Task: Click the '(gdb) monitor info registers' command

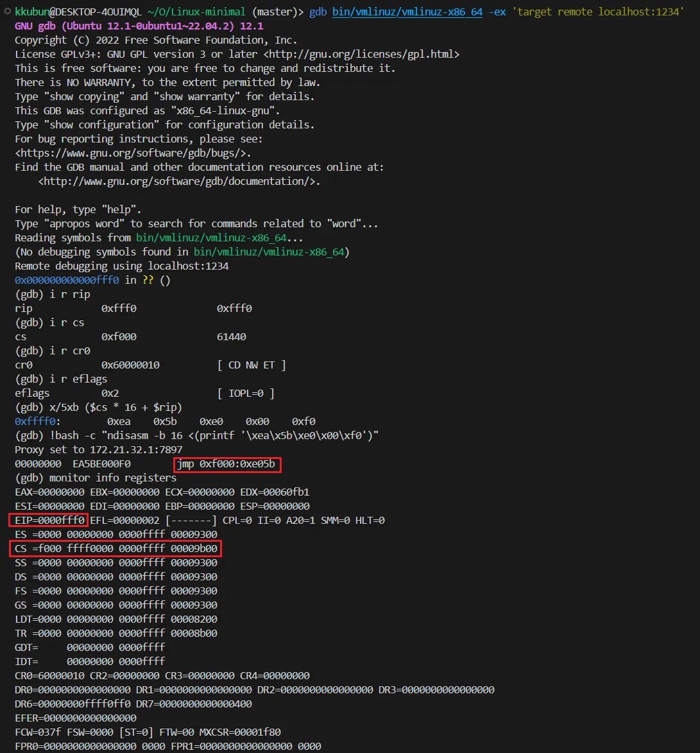Action: click(96, 478)
